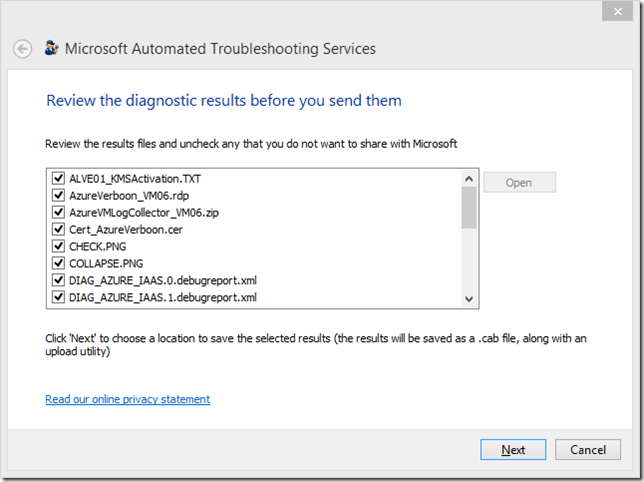Select the COLLAPSE.PNG file name
This screenshot has height=482, width=644.
point(106,263)
